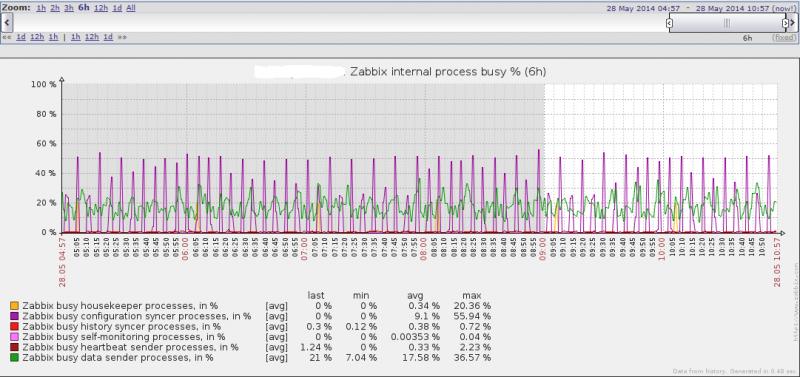Click "Zabbix busy history syncer processes, in %"
This screenshot has height=377, width=800.
[121, 326]
